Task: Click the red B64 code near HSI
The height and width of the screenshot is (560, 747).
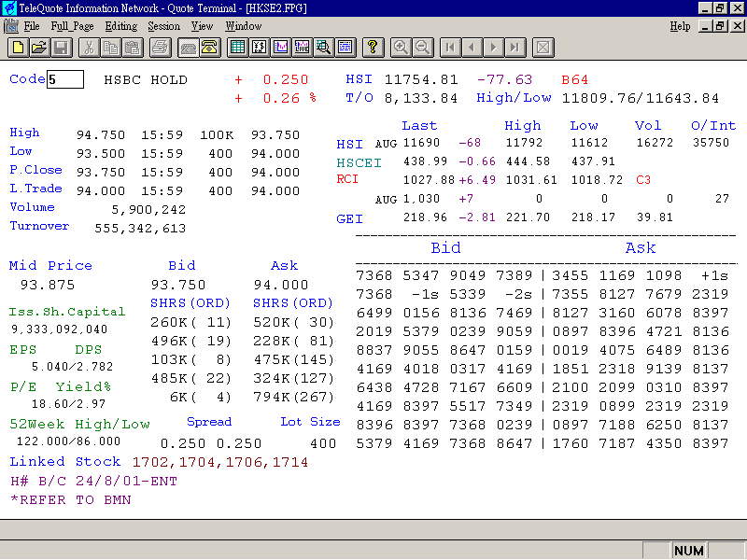Action: click(574, 79)
